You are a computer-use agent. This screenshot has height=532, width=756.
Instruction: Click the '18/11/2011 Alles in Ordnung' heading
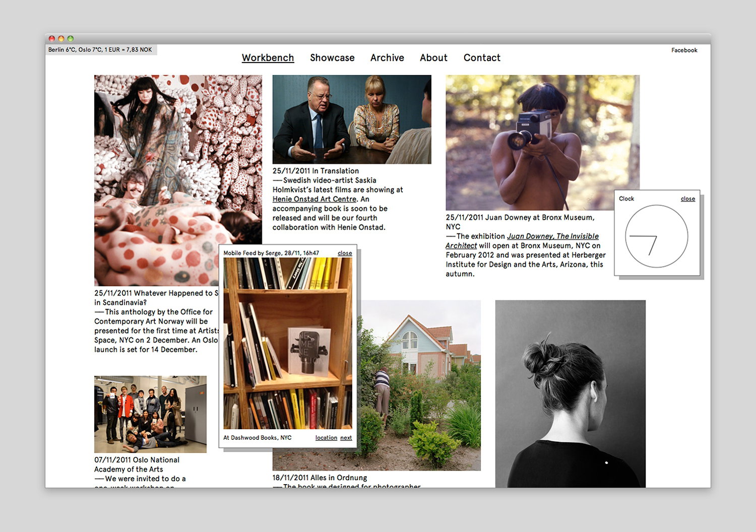(320, 478)
